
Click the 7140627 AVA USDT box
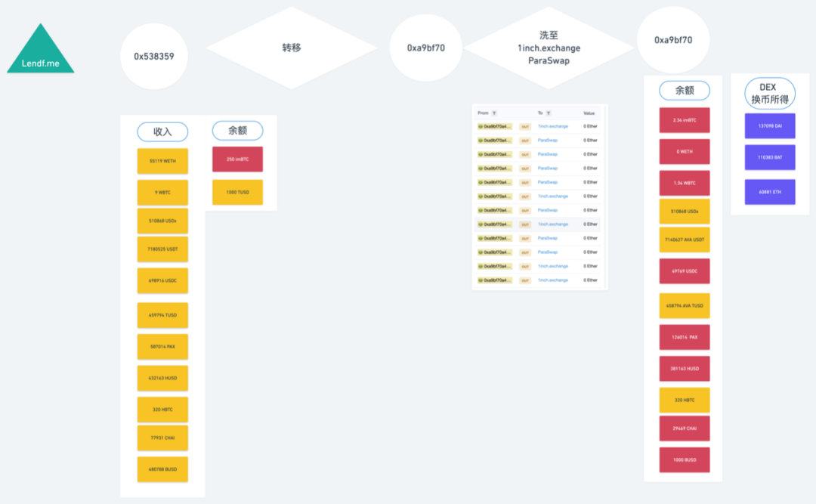(685, 240)
